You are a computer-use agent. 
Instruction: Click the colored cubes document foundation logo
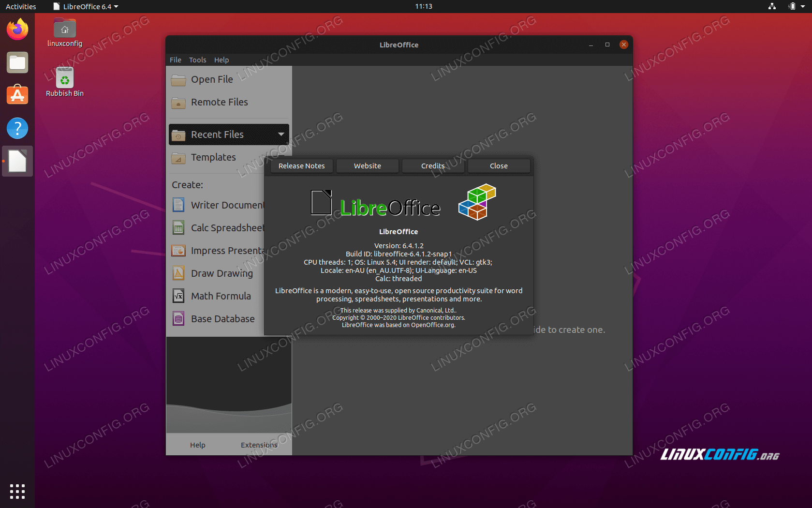click(477, 202)
